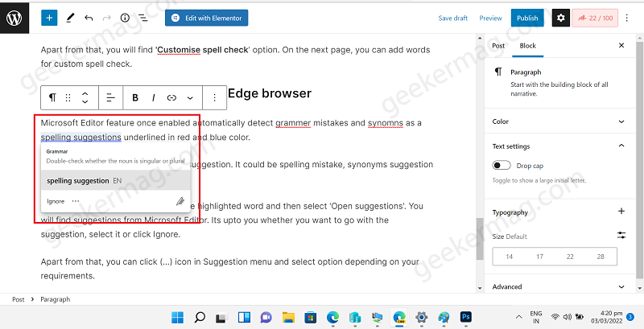Open the block inserter plus button

[49, 18]
